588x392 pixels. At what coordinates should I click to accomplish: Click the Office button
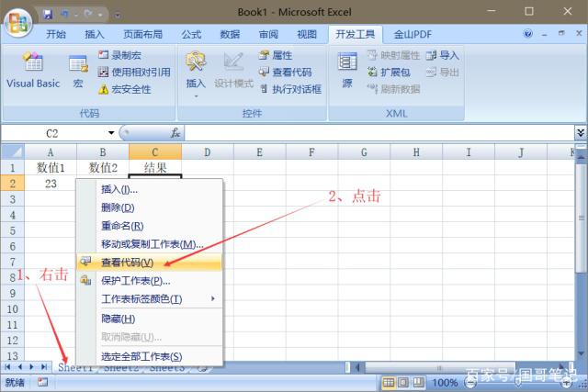tap(18, 22)
